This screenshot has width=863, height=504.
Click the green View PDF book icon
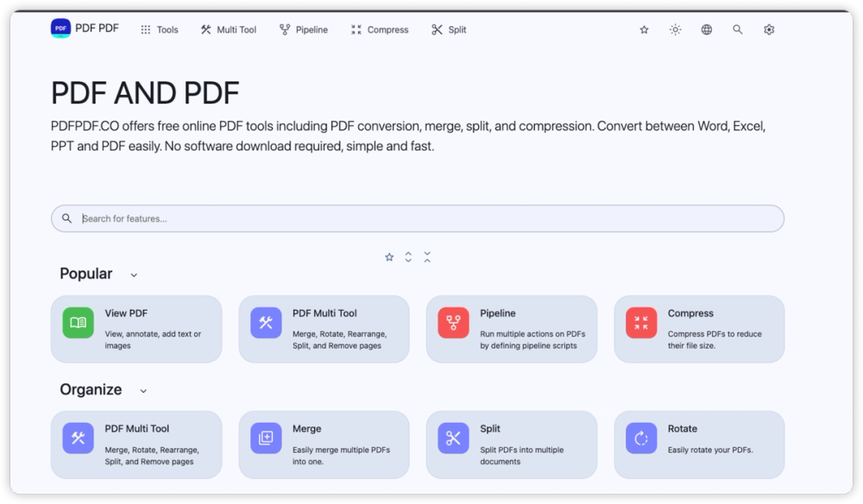(79, 323)
